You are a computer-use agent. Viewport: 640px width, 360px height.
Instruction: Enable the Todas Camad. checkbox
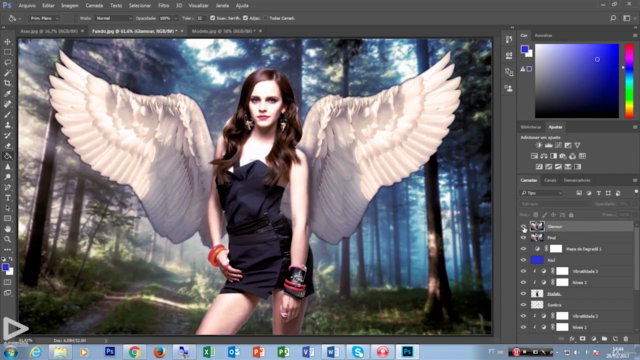coord(265,18)
